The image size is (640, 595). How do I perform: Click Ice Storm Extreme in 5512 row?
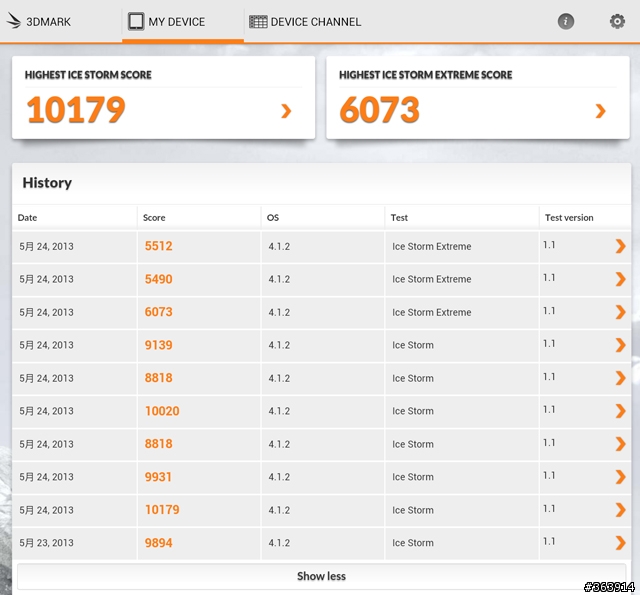[431, 246]
